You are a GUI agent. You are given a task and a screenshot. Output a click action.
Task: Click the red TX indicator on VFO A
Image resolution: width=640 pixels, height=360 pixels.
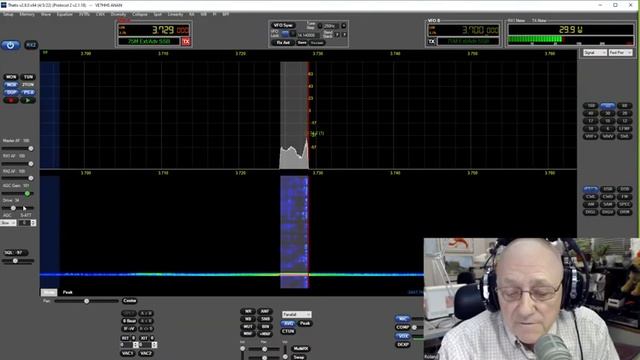pos(186,41)
